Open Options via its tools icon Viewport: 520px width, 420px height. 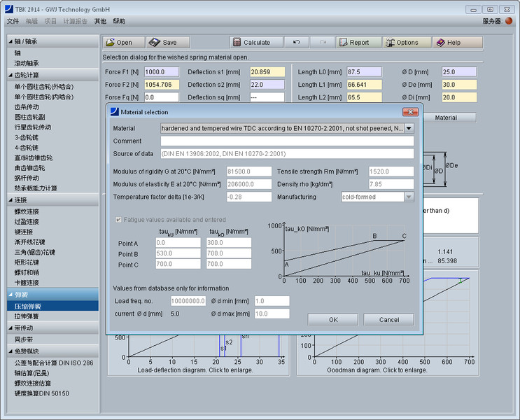pos(391,43)
